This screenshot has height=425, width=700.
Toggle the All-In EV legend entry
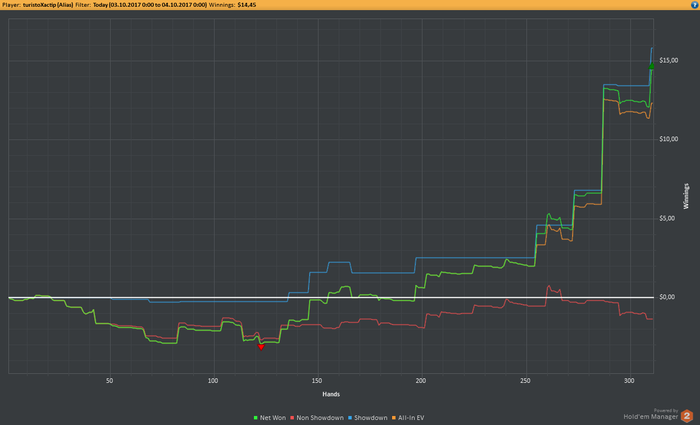click(x=408, y=418)
